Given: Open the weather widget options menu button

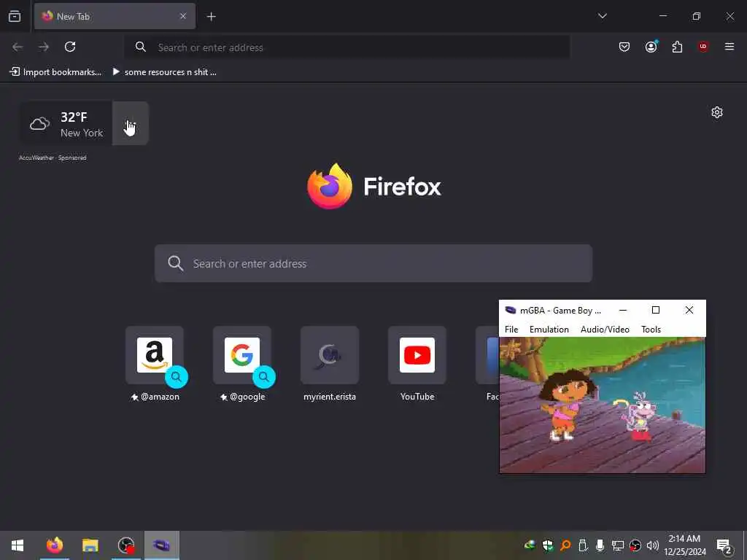Looking at the screenshot, I should (131, 123).
